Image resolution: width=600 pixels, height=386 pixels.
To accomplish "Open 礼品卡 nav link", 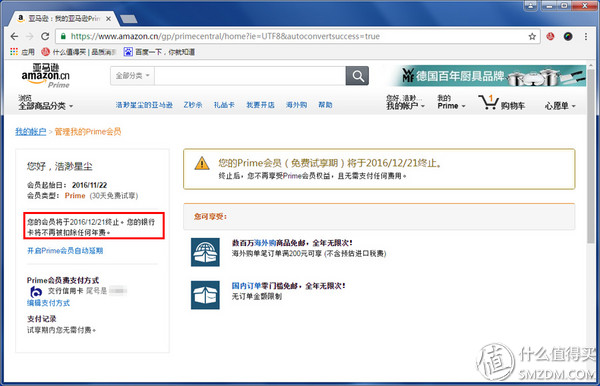I will (x=224, y=105).
